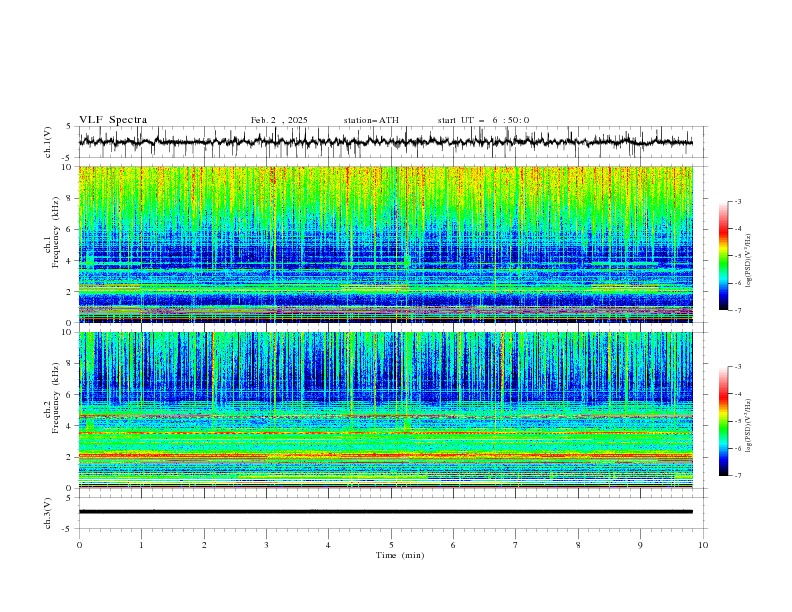This screenshot has height=612, width=792.
Task: Click inside the ch.1 spectrogram panel
Action: 385,244
